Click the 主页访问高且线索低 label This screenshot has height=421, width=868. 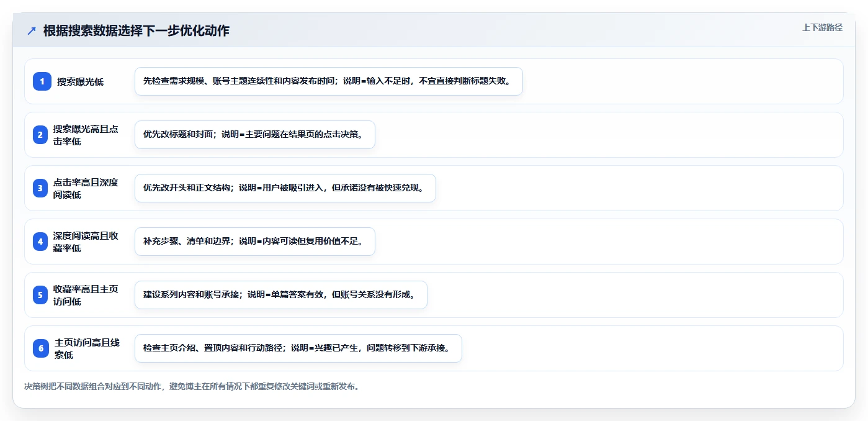(87, 348)
